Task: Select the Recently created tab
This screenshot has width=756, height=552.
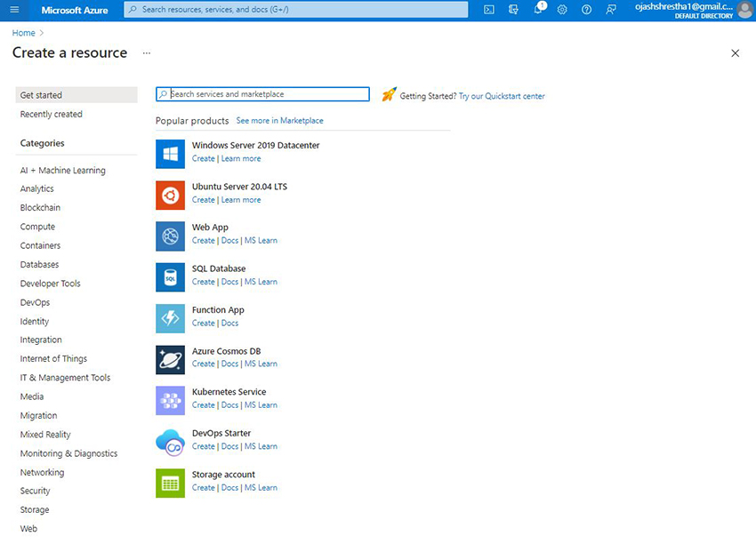Action: [x=52, y=114]
